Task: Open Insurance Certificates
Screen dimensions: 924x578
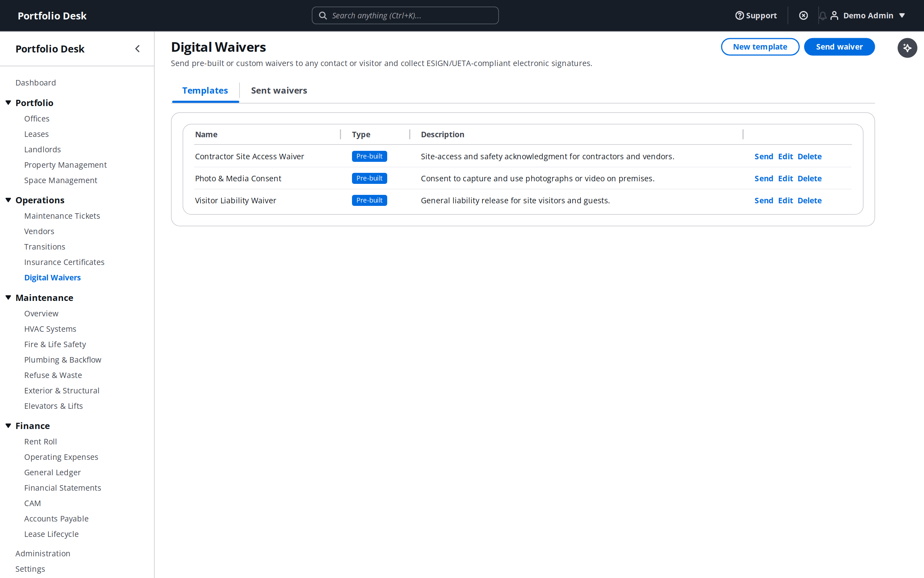Action: click(64, 262)
